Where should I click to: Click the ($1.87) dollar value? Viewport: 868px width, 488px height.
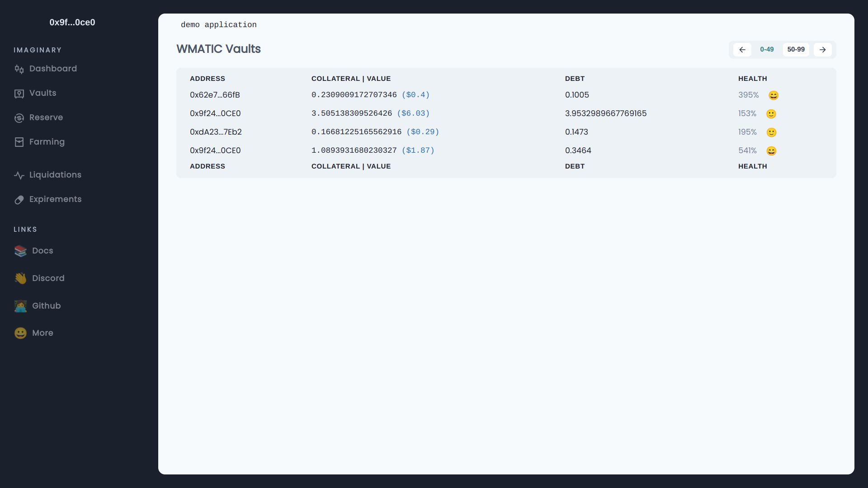click(418, 150)
